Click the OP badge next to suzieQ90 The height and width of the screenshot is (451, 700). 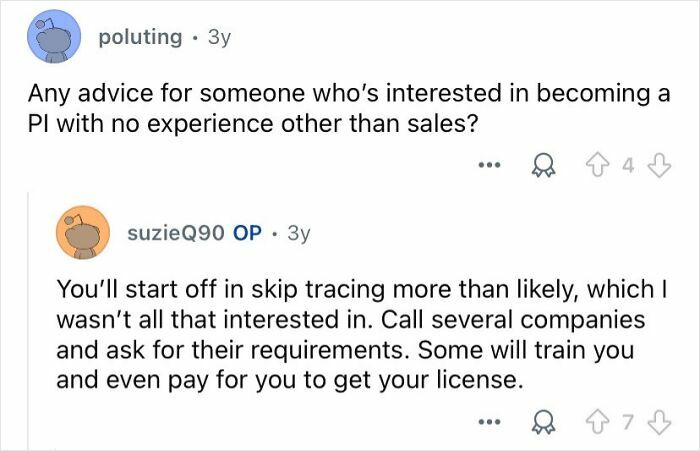(x=247, y=233)
